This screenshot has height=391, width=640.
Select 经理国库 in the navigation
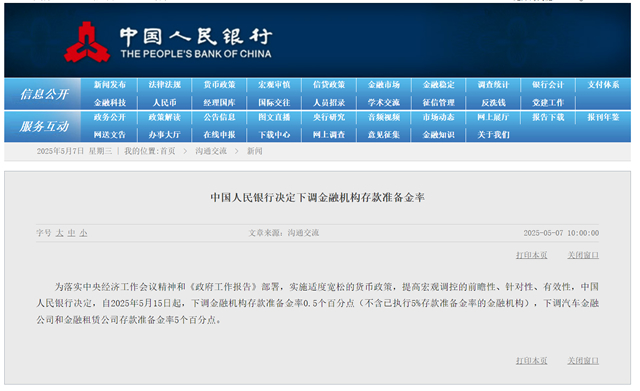(x=220, y=102)
